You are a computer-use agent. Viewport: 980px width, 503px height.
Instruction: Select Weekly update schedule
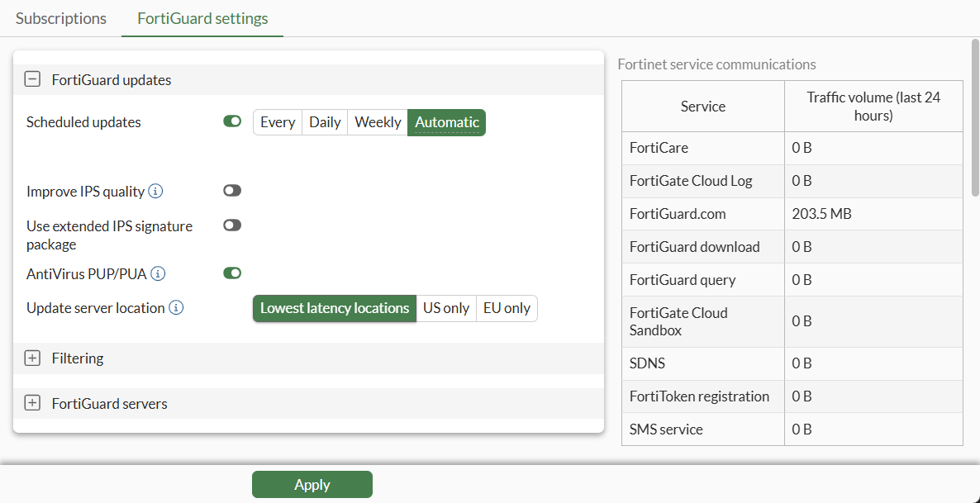(x=378, y=122)
